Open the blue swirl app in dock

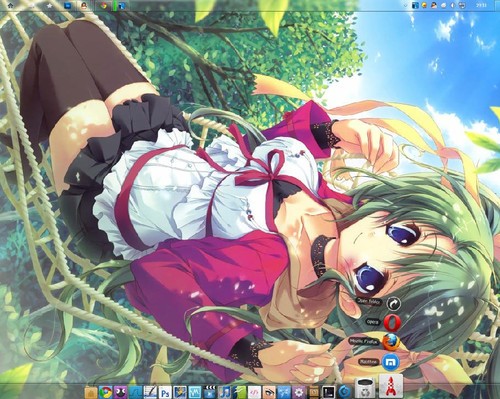point(344,392)
